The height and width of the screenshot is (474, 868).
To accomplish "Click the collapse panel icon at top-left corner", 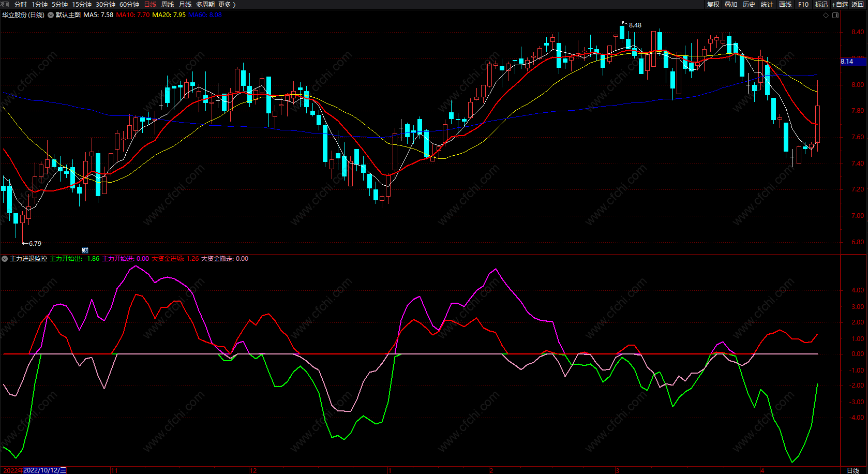I will tap(6, 5).
